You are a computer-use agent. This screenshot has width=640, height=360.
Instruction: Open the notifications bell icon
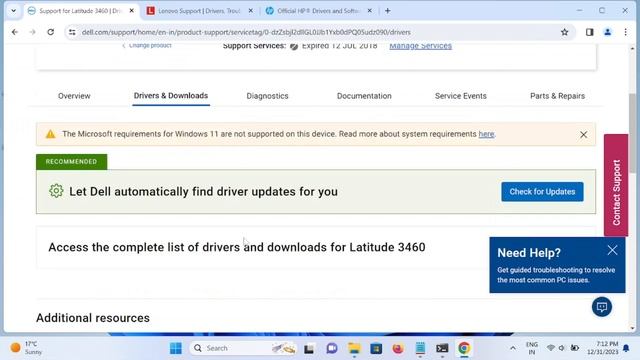[x=626, y=348]
